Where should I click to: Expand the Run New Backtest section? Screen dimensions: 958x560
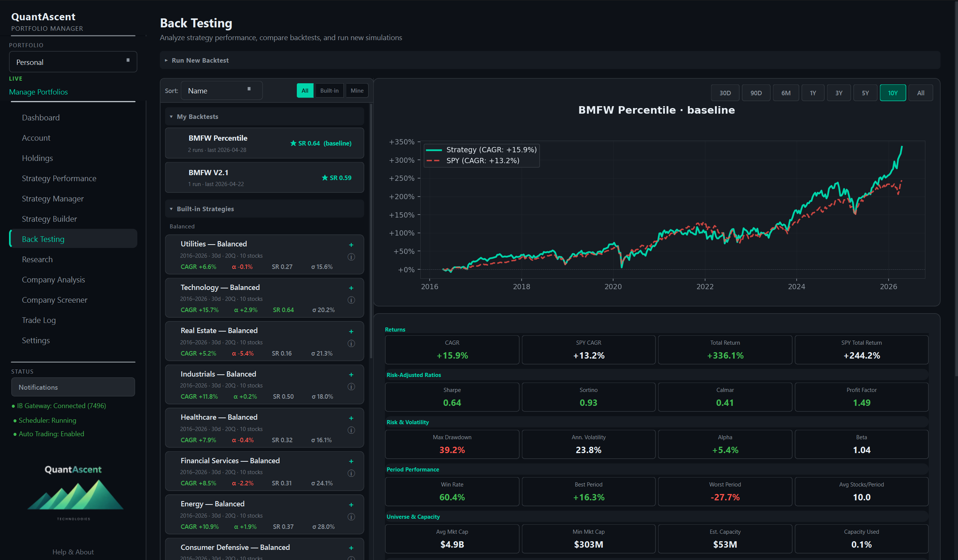pyautogui.click(x=200, y=60)
